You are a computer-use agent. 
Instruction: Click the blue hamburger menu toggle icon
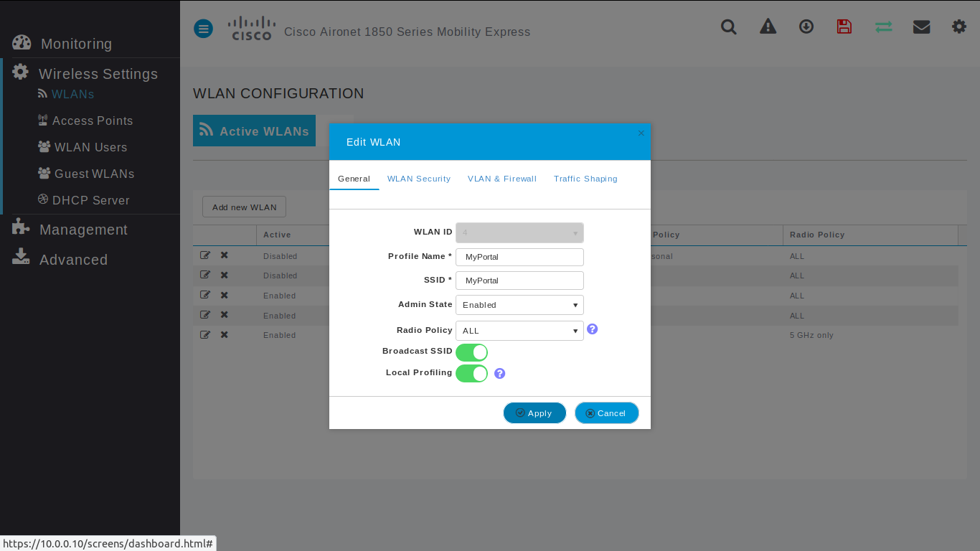pyautogui.click(x=204, y=29)
